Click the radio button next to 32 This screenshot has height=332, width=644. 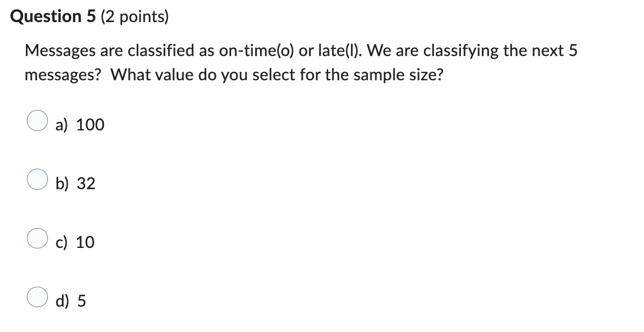[37, 181]
